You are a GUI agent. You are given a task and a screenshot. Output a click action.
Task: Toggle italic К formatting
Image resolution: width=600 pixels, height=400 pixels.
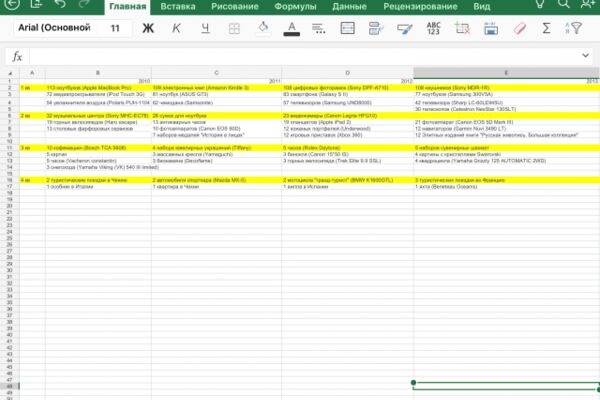[x=176, y=28]
